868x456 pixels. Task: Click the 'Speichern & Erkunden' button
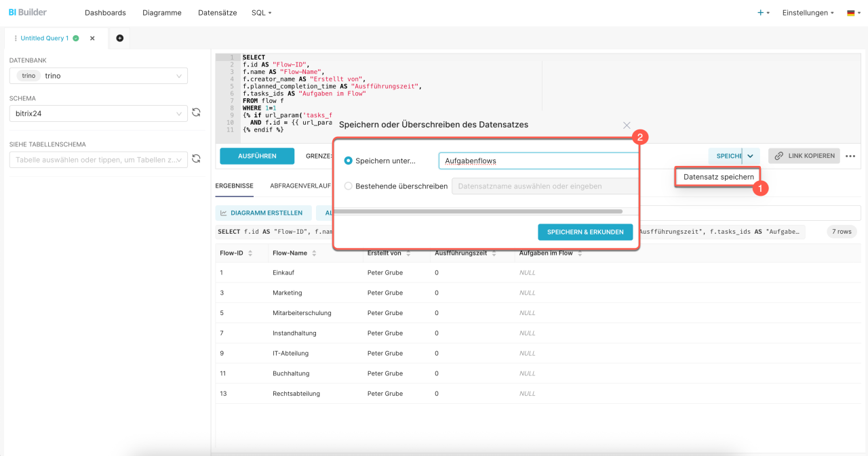[585, 232]
